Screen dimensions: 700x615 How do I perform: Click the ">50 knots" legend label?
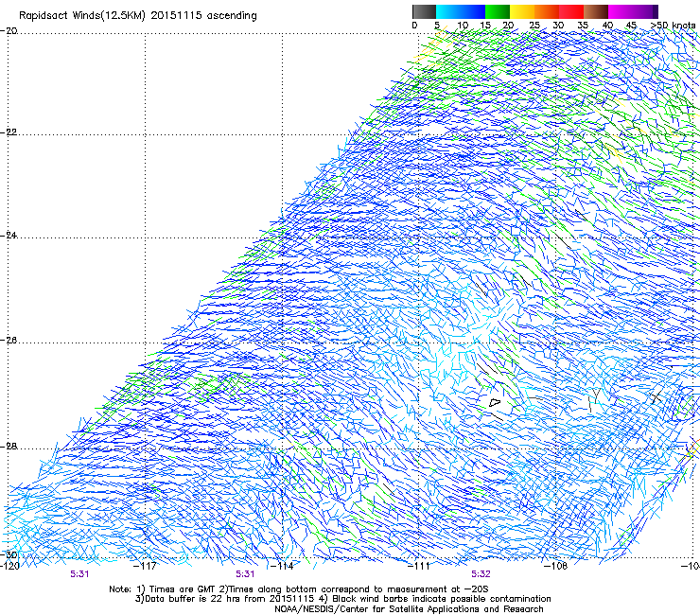coord(673,25)
